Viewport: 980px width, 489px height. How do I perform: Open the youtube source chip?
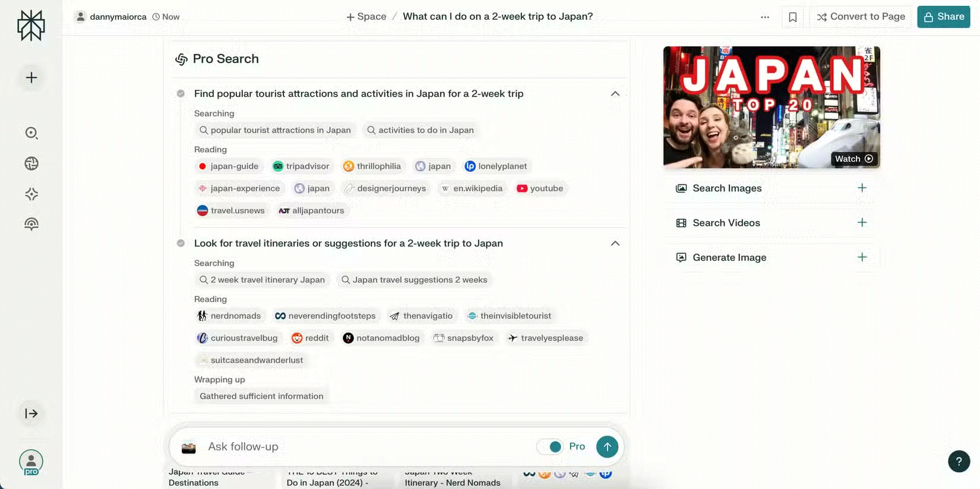coord(540,188)
